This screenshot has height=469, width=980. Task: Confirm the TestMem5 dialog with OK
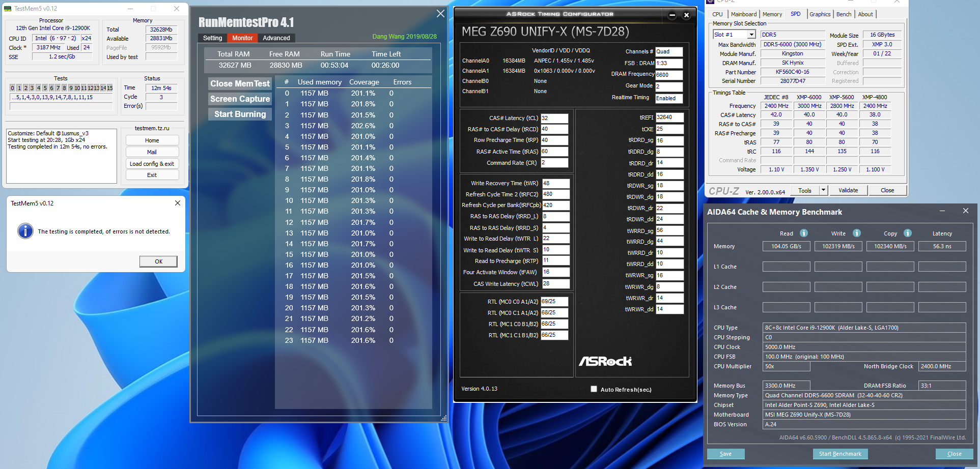[x=159, y=261]
